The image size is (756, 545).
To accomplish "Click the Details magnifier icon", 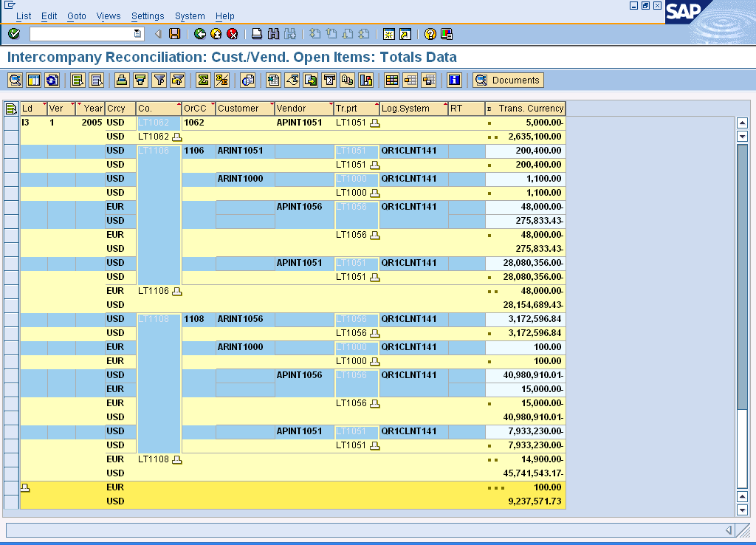I will (16, 80).
